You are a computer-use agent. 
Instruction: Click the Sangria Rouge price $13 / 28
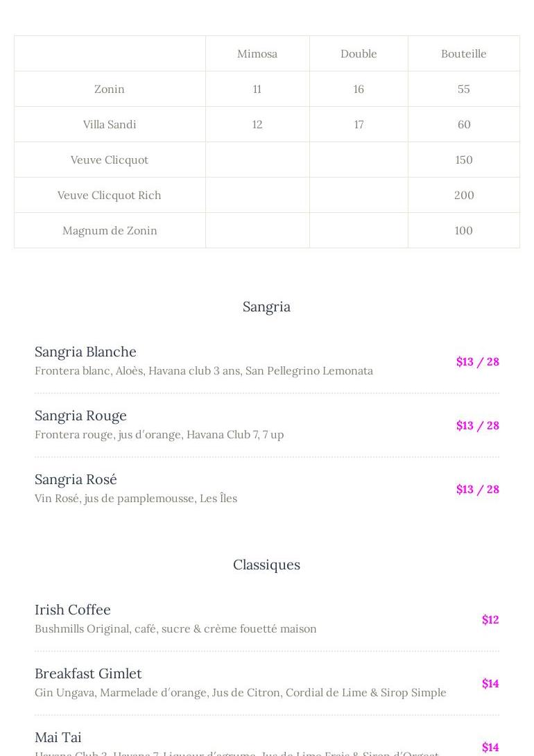[477, 425]
